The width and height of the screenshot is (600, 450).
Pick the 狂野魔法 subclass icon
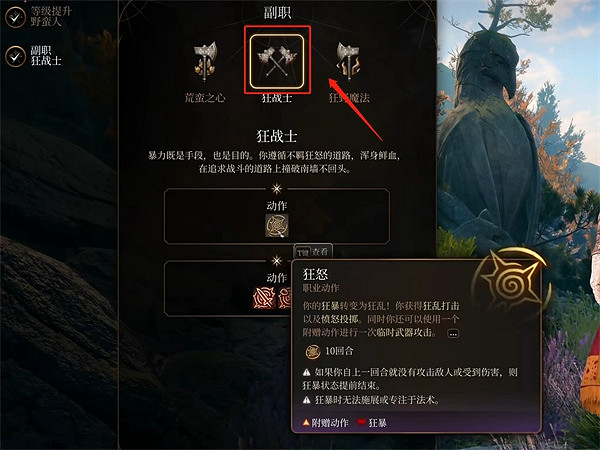coord(349,61)
